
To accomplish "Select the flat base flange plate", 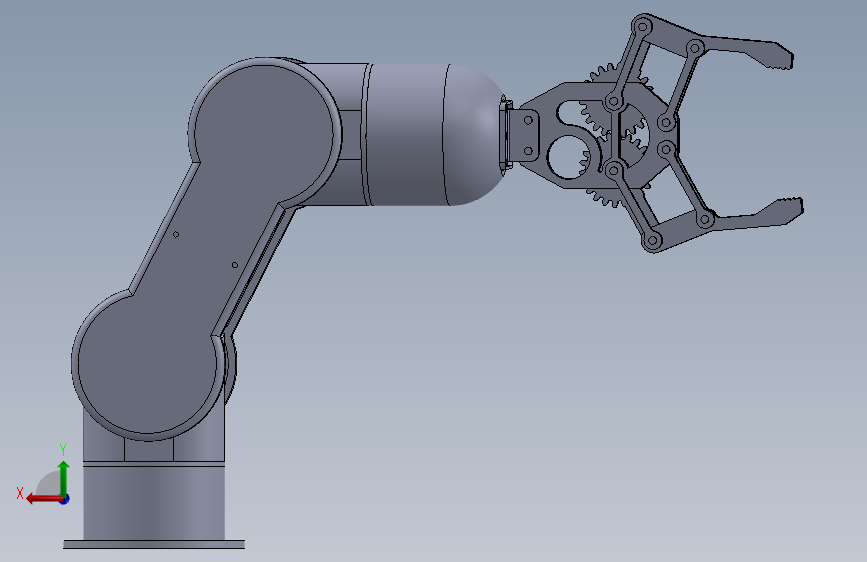I will [154, 545].
